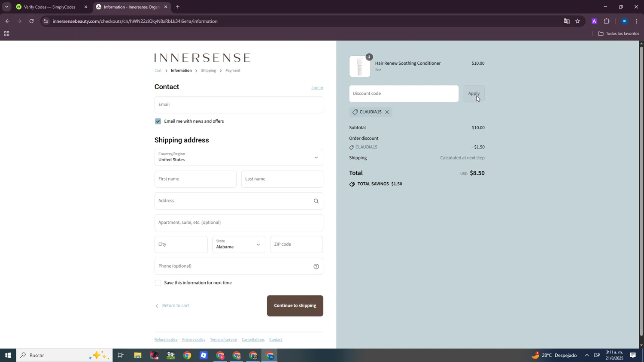
Task: Show hidden system tray icons
Action: coord(586,355)
